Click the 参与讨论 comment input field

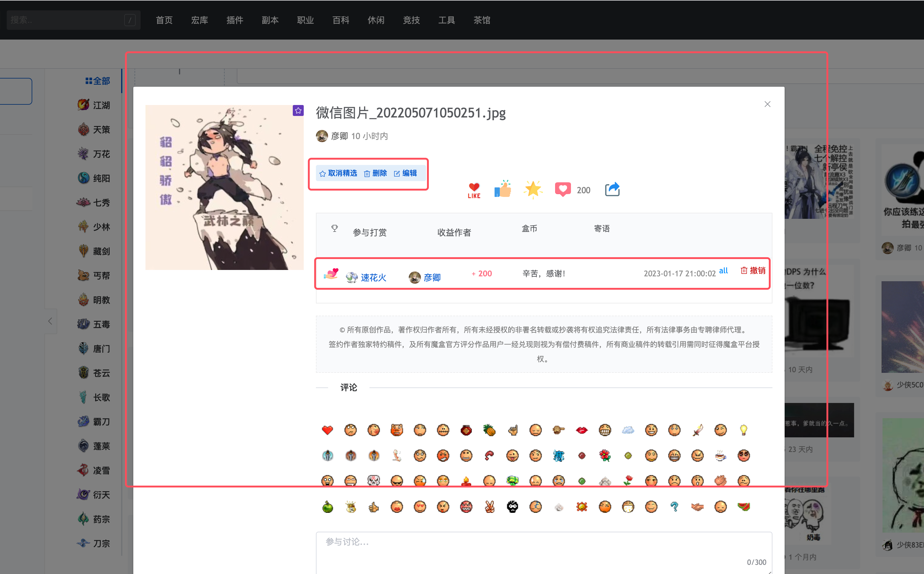pyautogui.click(x=543, y=543)
